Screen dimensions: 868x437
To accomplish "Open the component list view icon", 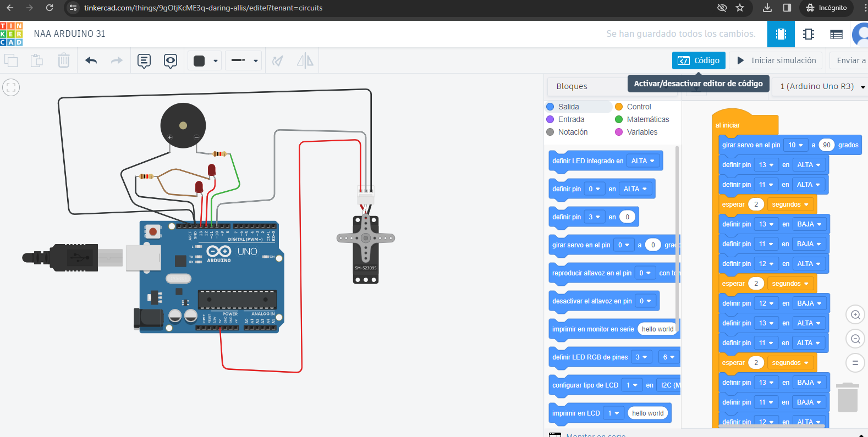I will 836,34.
